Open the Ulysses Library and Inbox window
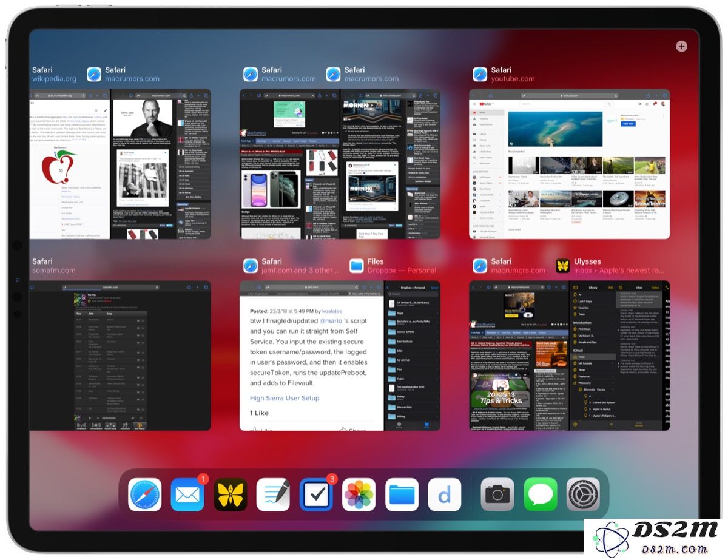The height and width of the screenshot is (560, 728). coord(620,356)
